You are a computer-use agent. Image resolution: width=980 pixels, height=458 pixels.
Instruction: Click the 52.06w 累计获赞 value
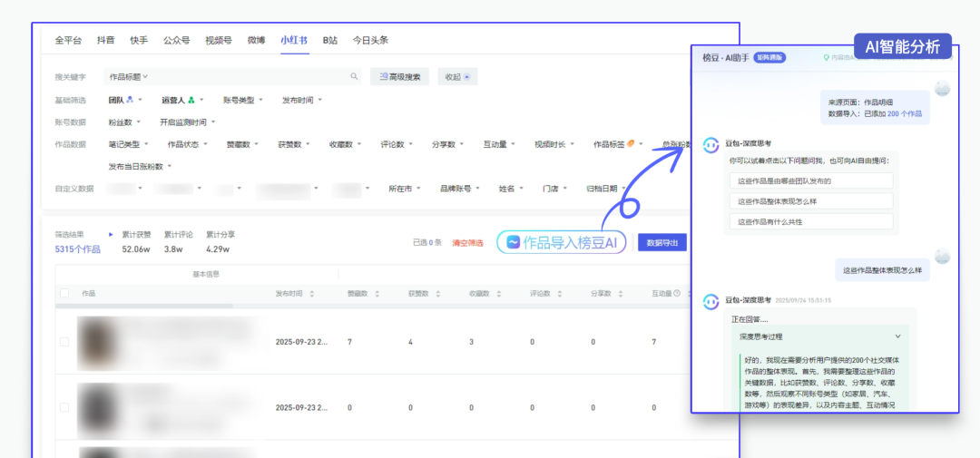[135, 249]
